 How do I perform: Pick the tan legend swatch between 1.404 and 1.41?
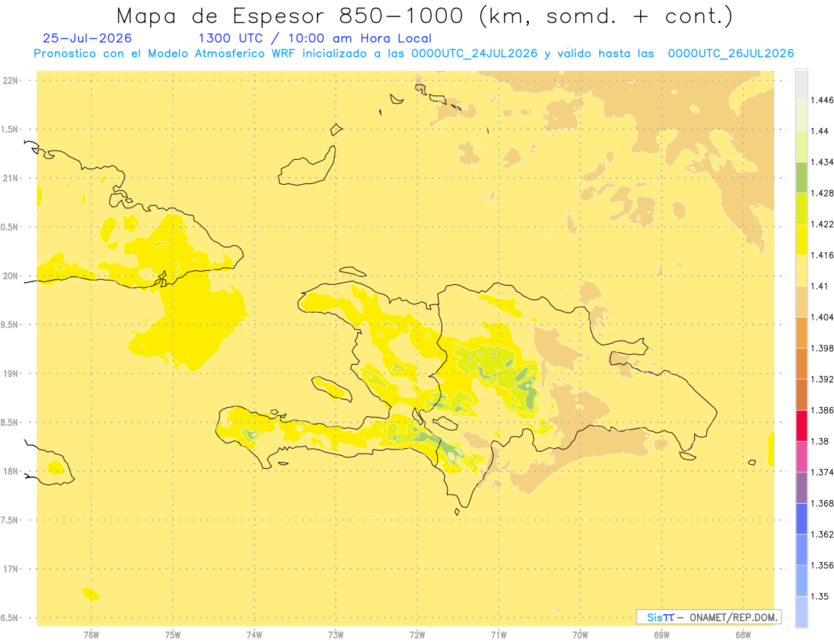point(801,302)
